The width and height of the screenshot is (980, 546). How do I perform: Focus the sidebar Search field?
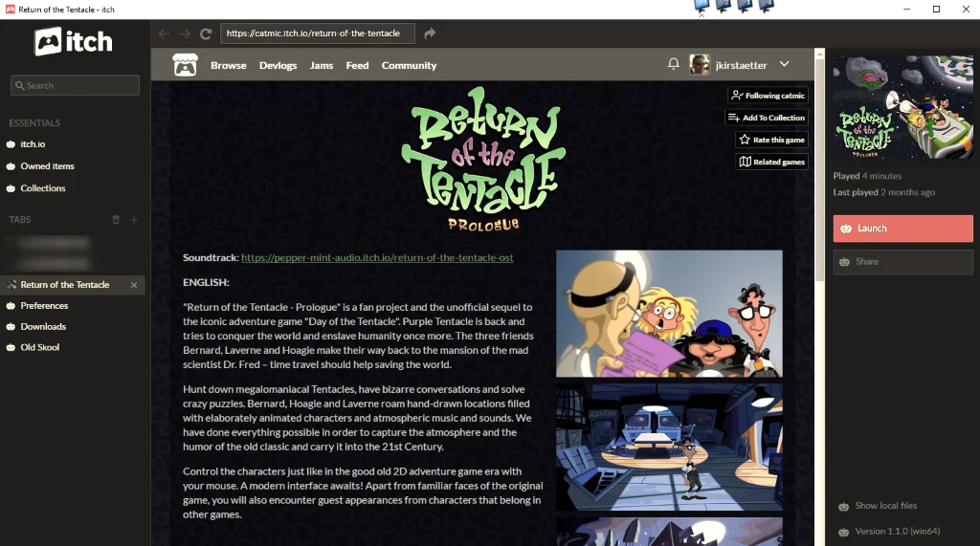75,86
